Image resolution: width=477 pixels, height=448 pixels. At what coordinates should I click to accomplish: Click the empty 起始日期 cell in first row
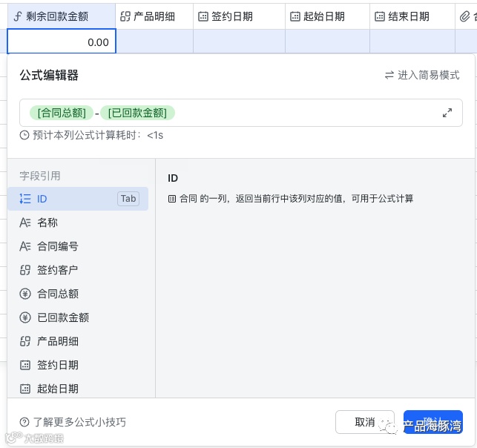pyautogui.click(x=327, y=42)
